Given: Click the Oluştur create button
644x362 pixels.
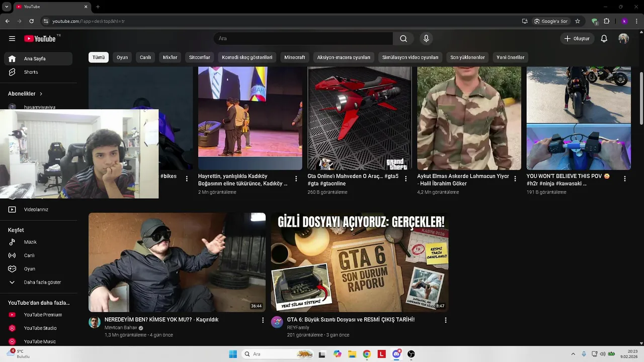Looking at the screenshot, I should tap(577, 39).
